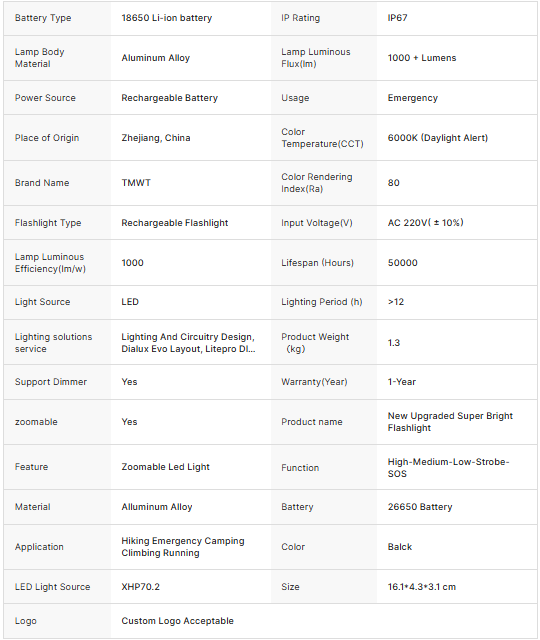Select the Zhejiang, China origin value
This screenshot has height=640, width=540.
pyautogui.click(x=156, y=138)
